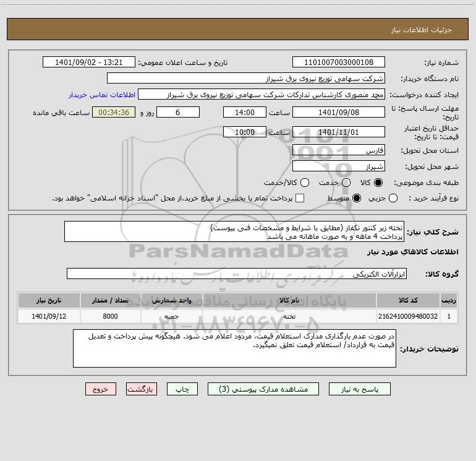This screenshot has height=461, width=476.
Task: Click the تعداد / مقدار column header
Action: [x=110, y=300]
